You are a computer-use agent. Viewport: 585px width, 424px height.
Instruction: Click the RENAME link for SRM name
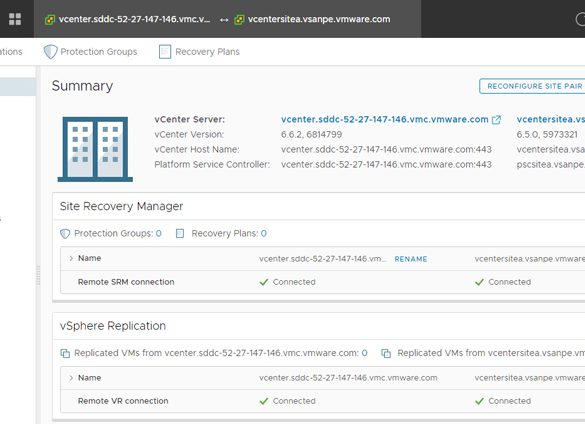click(411, 259)
